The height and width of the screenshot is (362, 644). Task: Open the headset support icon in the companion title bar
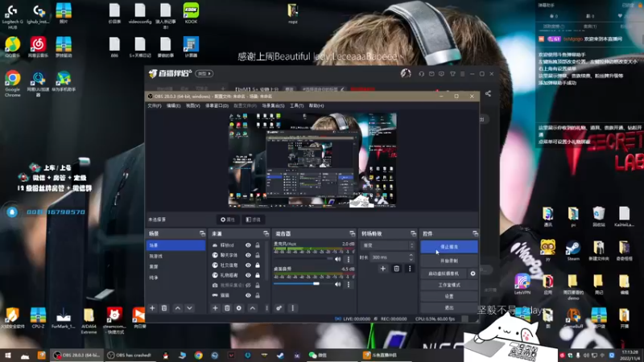[421, 74]
